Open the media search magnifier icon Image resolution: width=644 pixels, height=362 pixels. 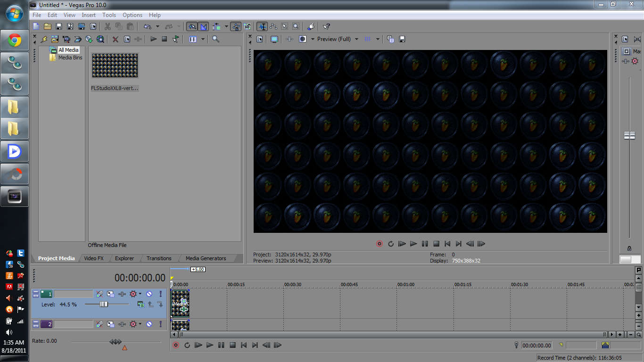click(x=216, y=39)
